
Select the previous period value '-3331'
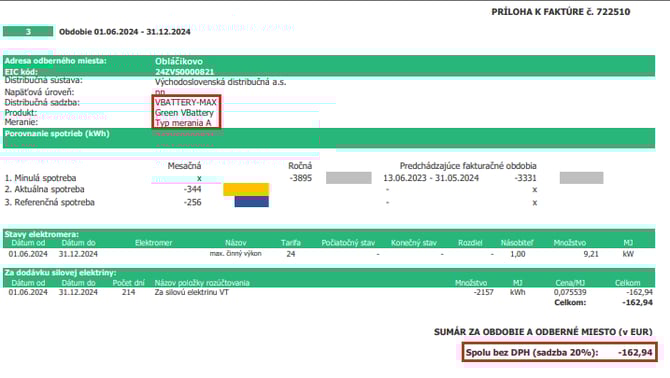point(526,178)
